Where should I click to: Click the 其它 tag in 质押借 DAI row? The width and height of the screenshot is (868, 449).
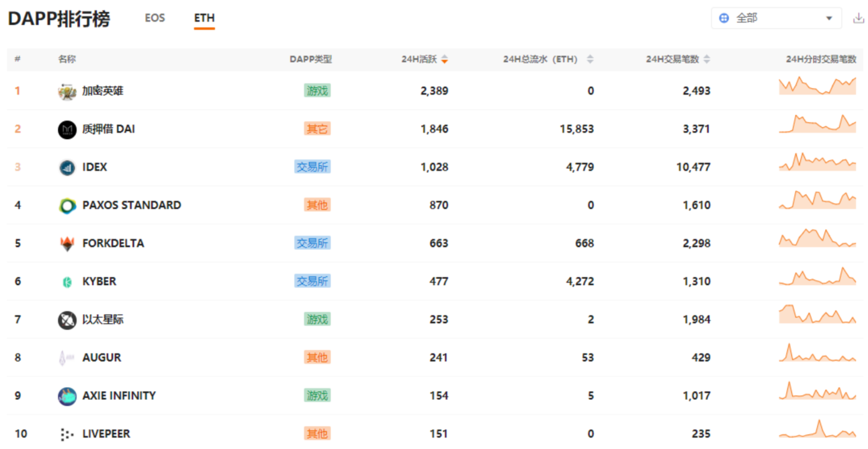pos(317,128)
